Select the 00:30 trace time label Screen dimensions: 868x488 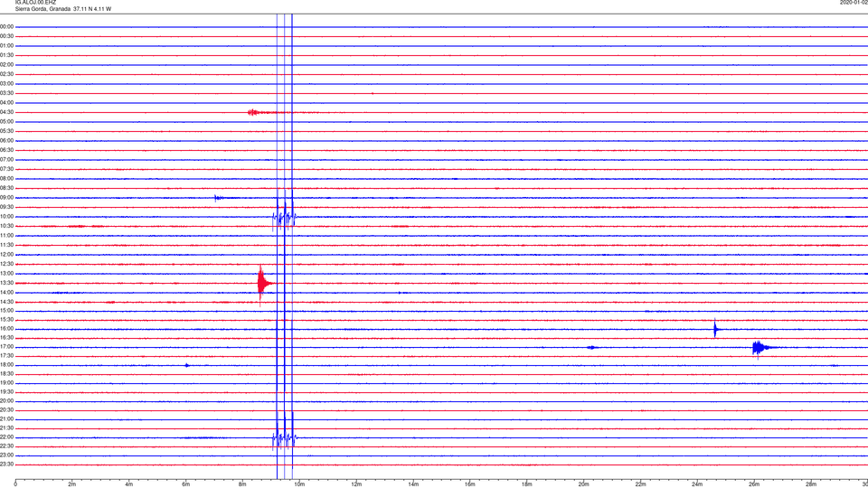6,36
